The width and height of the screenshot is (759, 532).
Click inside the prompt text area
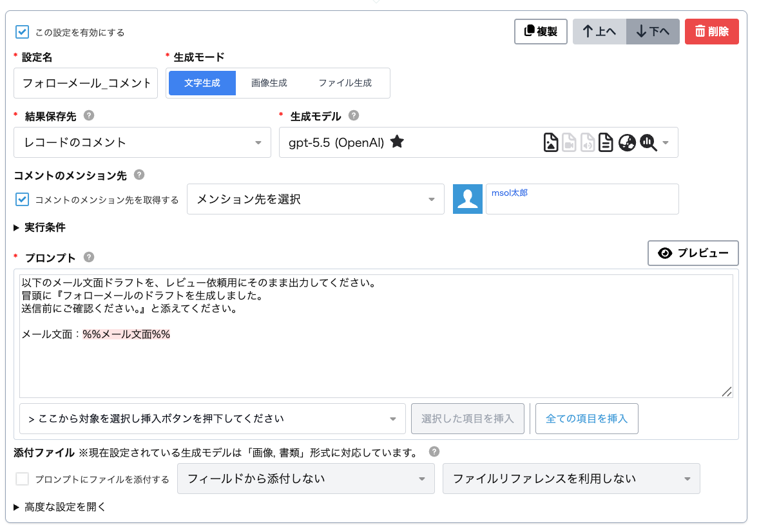click(376, 336)
